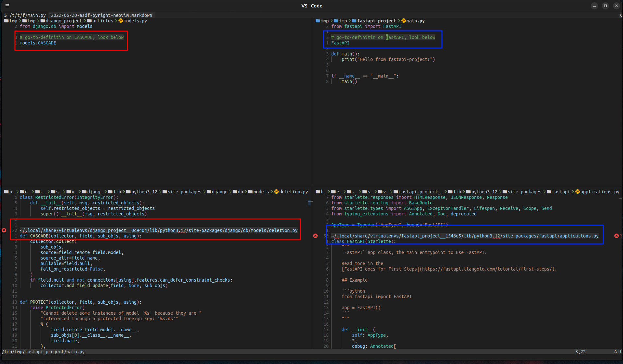
Task: Expand chevron between articles and models.py
Action: coord(116,21)
